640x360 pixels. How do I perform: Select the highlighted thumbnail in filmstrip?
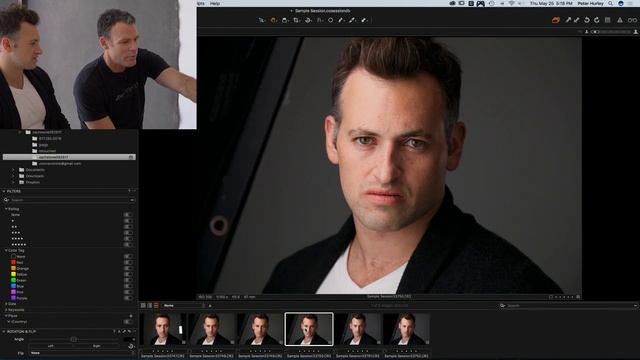coord(309,329)
